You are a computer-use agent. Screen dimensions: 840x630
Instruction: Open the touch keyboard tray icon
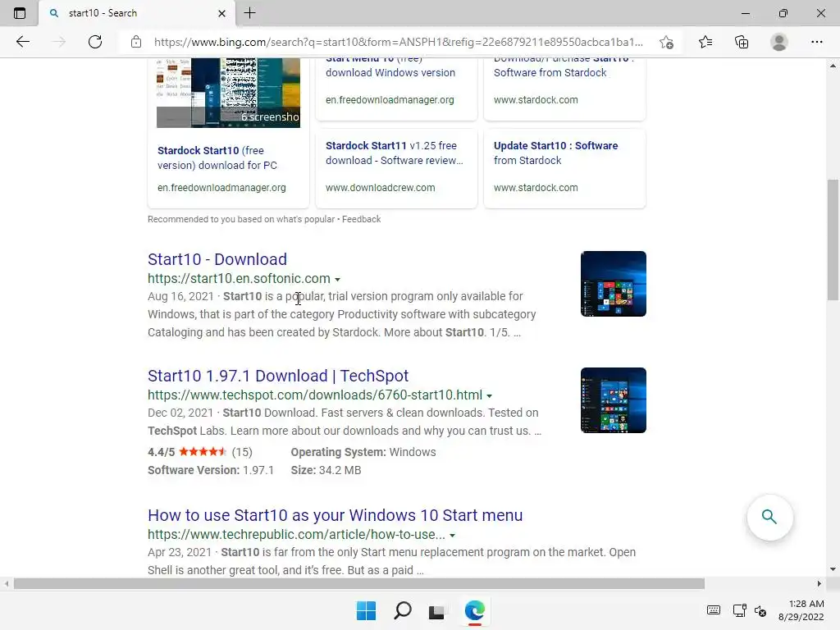coord(714,610)
